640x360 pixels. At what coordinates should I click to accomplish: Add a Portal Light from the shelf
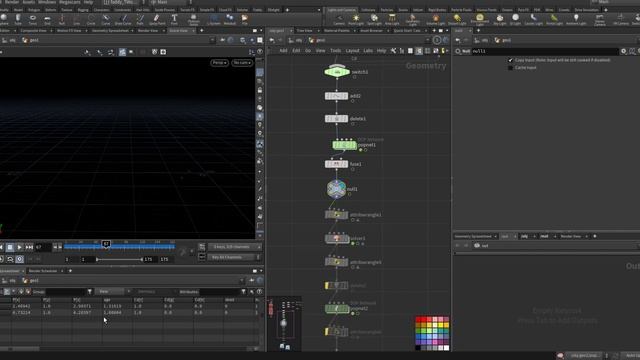(x=554, y=19)
